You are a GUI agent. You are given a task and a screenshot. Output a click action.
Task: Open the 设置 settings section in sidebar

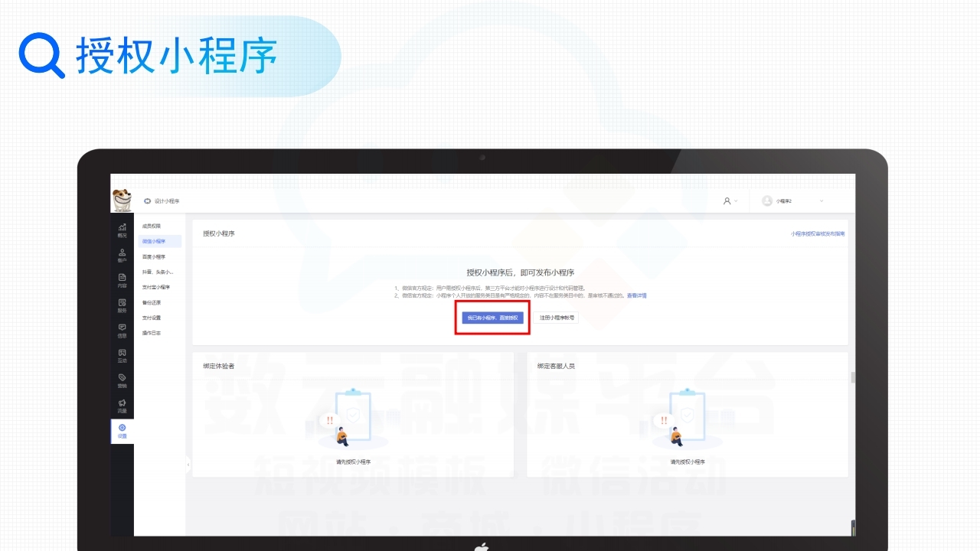click(x=122, y=431)
